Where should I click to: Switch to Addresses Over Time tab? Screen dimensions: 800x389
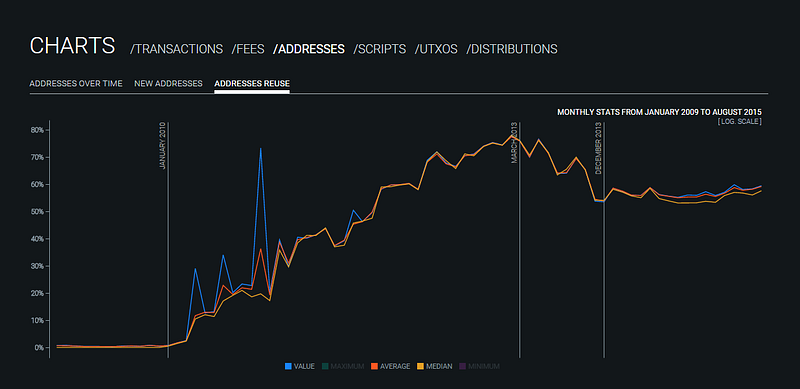(76, 84)
